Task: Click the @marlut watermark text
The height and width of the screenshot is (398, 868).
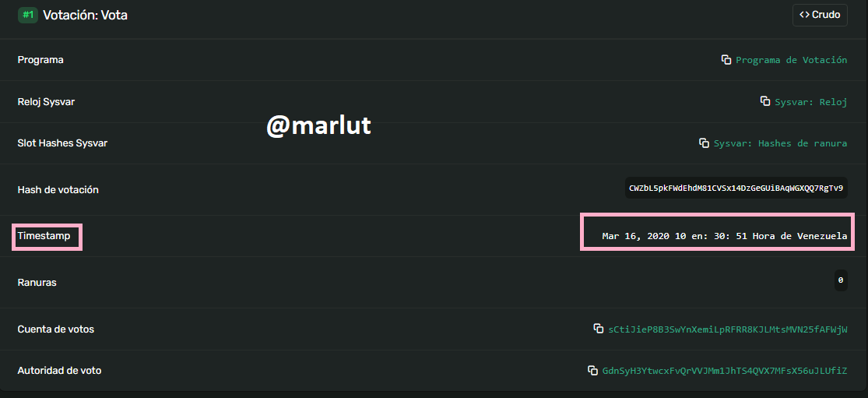Action: click(318, 125)
